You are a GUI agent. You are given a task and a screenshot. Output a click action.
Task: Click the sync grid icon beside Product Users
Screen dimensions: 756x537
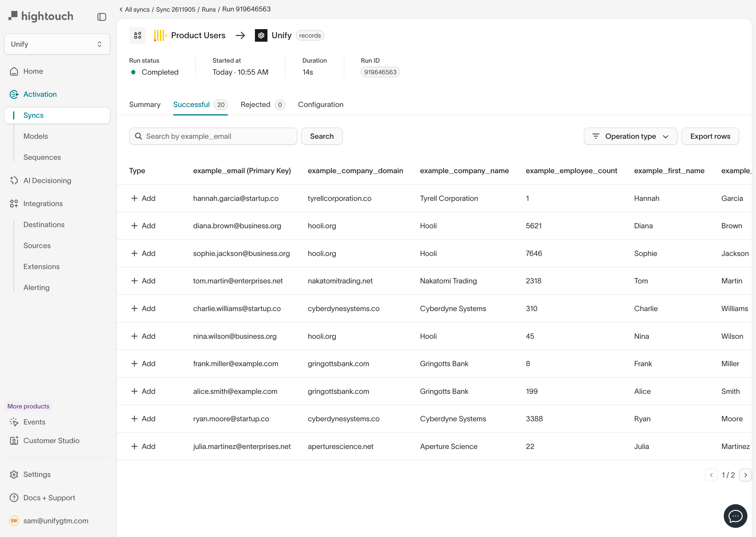(137, 35)
